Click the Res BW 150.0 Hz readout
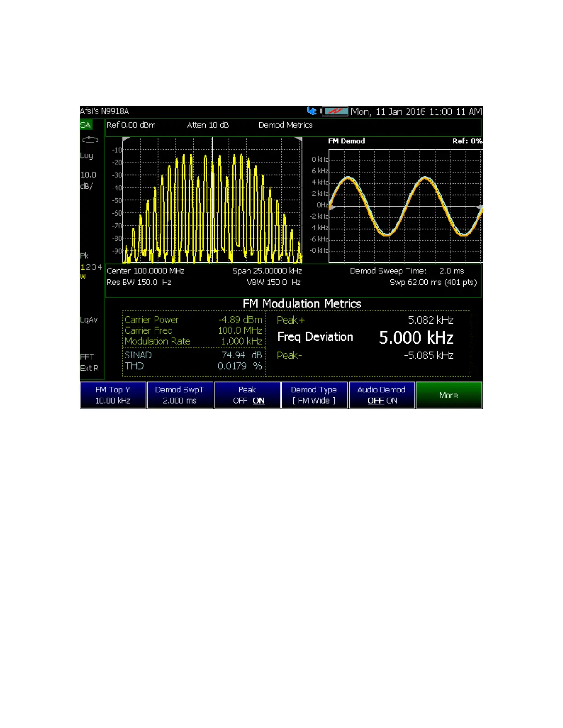Image resolution: width=563 pixels, height=728 pixels. (x=139, y=282)
